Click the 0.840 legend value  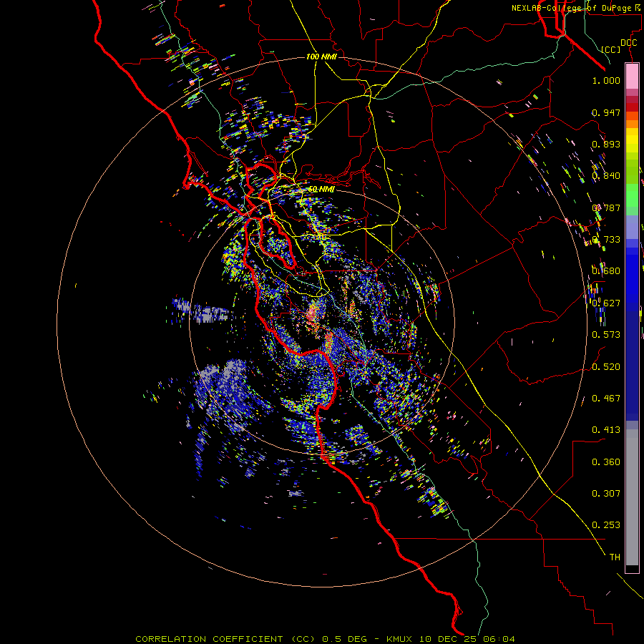pos(606,176)
